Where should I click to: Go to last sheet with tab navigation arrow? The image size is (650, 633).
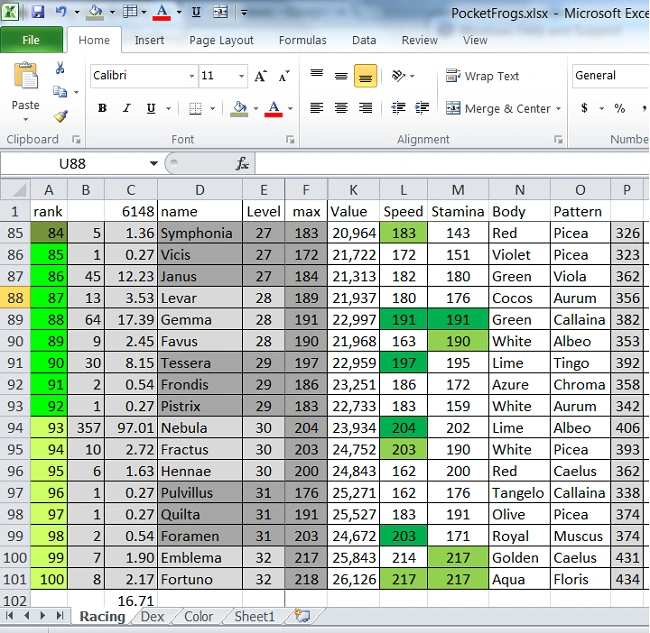[x=60, y=616]
